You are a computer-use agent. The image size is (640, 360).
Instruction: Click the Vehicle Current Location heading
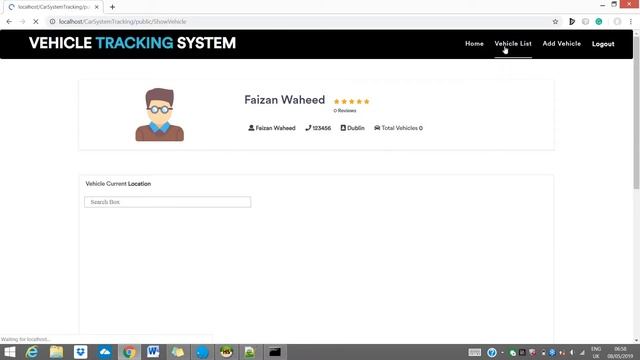coord(118,184)
